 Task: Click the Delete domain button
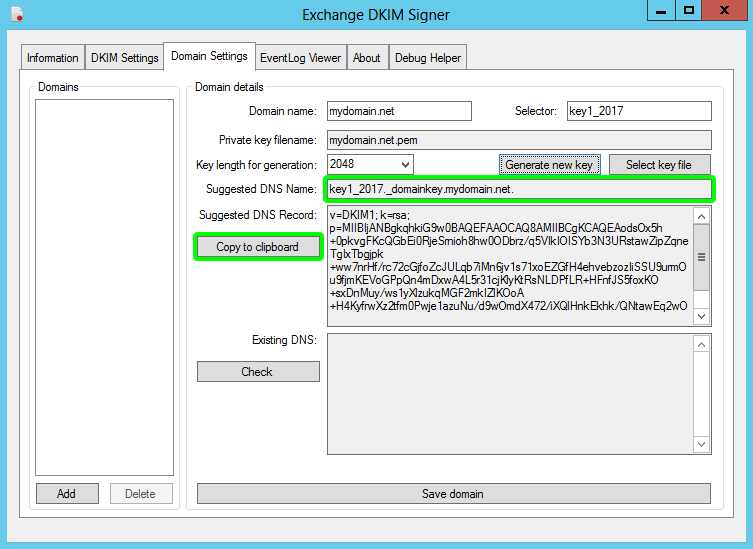point(141,494)
